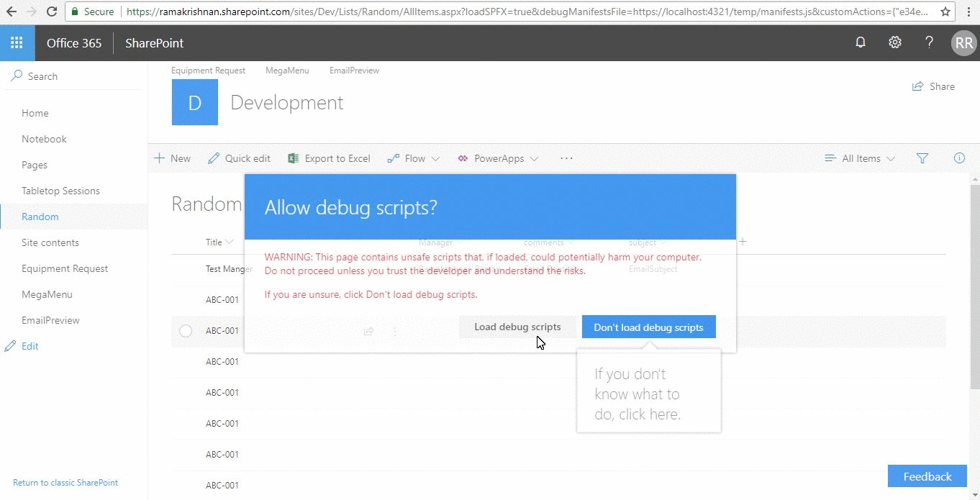Open MegaMenu in the left navigation

(x=47, y=294)
